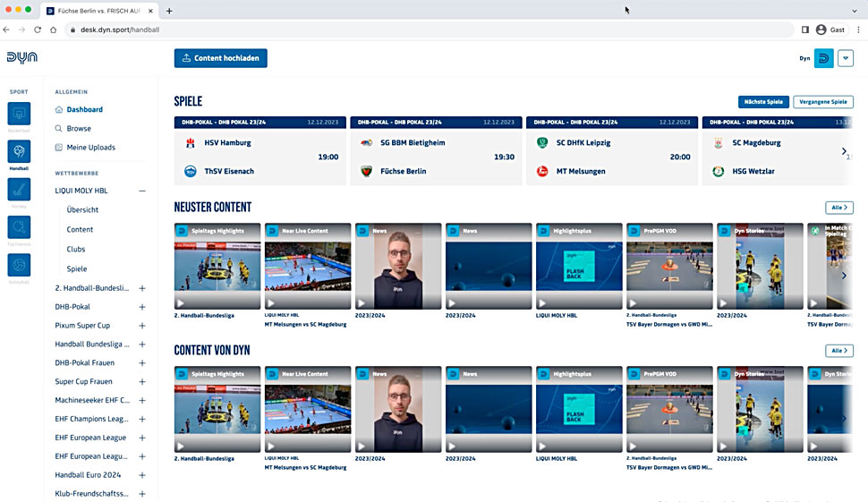The width and height of the screenshot is (868, 502).
Task: Expand the DHB-Pokal competition
Action: click(142, 307)
